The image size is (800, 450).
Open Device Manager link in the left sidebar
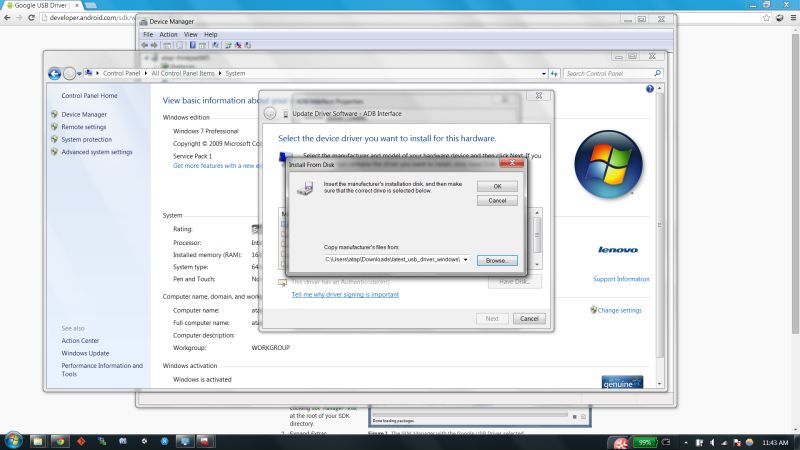point(84,114)
